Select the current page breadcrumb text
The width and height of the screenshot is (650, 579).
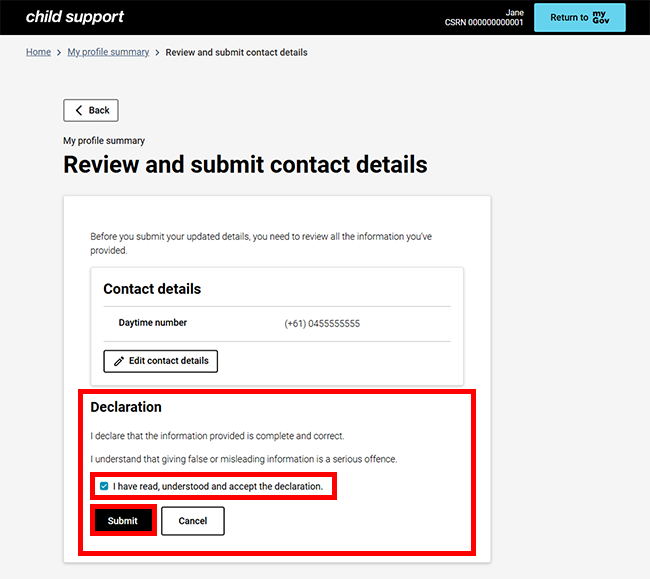pos(236,52)
